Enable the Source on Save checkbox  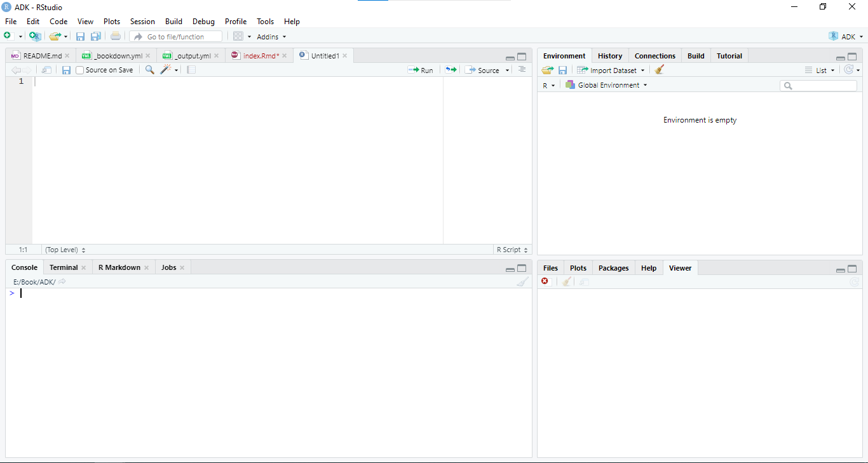[80, 70]
